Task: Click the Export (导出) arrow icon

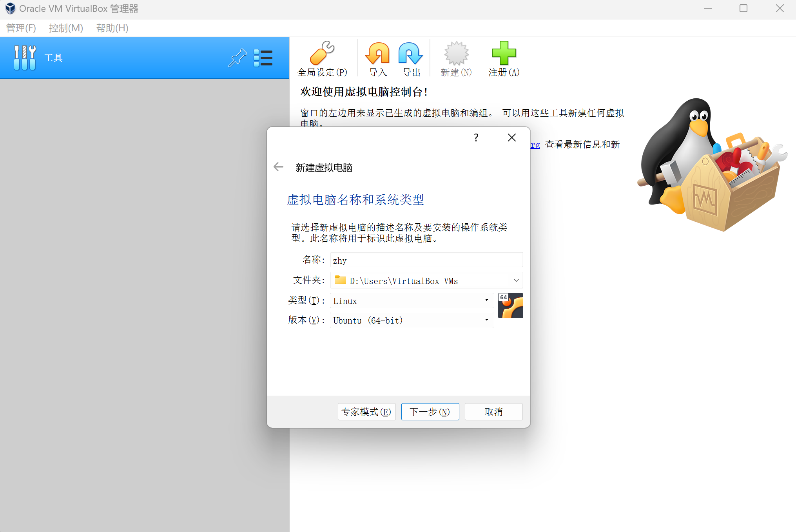Action: tap(411, 53)
